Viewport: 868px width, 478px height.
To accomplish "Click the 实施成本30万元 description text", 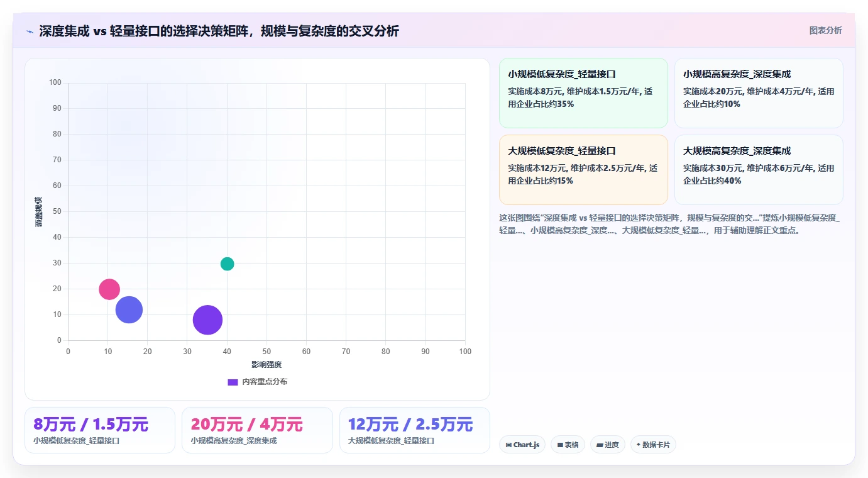I will coord(759,174).
